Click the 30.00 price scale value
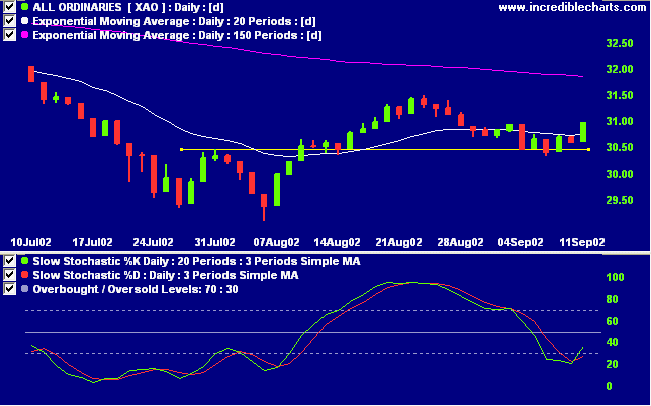 click(x=620, y=174)
